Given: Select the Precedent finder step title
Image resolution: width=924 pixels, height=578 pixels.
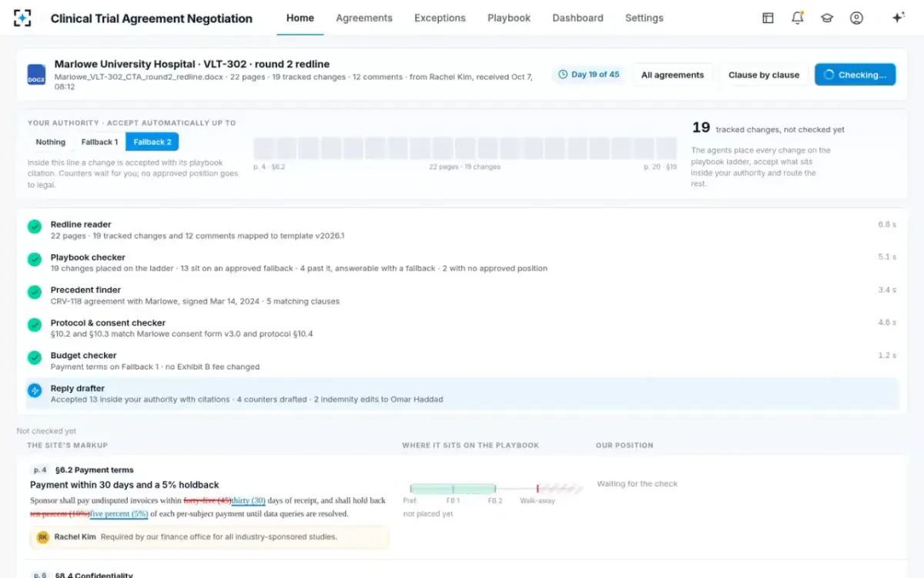Looking at the screenshot, I should [x=85, y=290].
